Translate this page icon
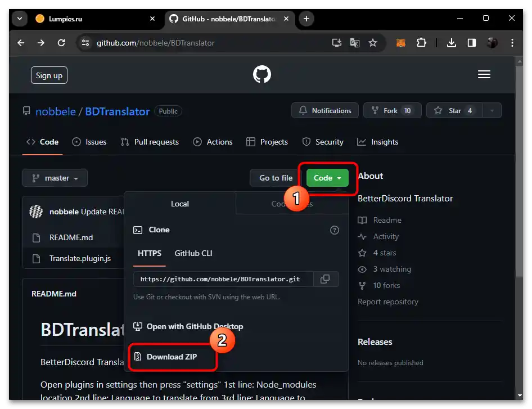The image size is (532, 409). pyautogui.click(x=355, y=43)
